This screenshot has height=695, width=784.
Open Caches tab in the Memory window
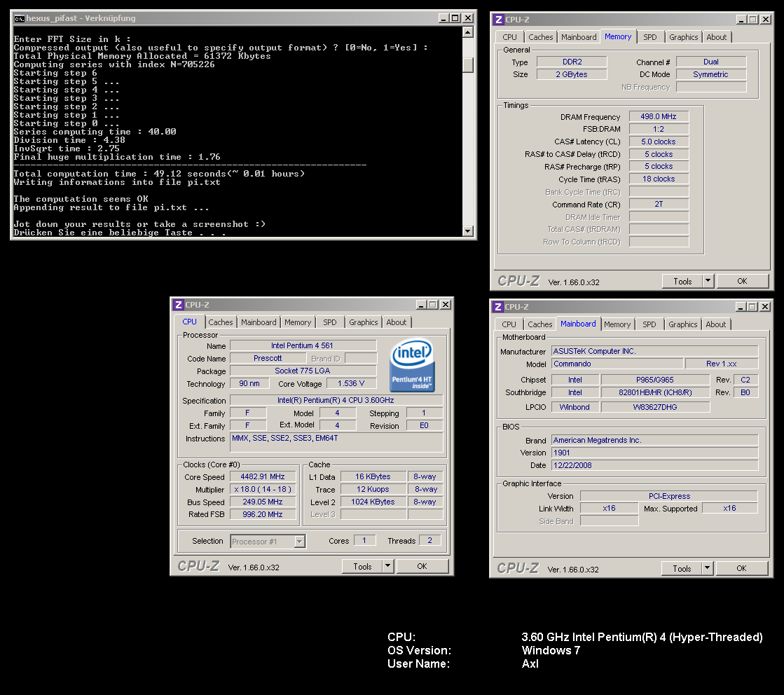coord(540,37)
